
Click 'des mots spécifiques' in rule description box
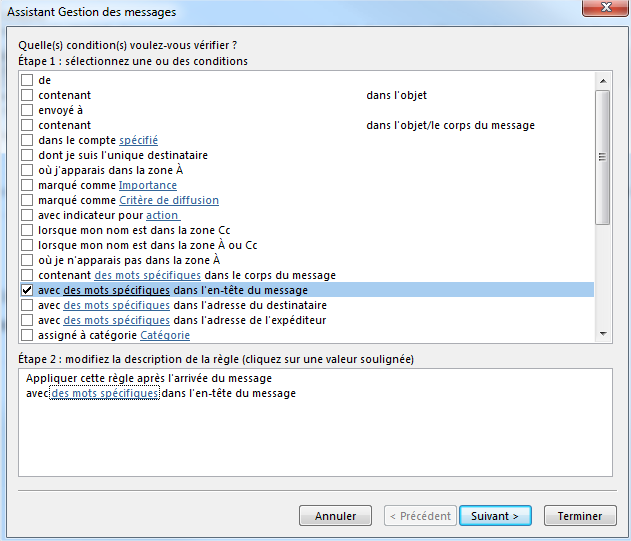[104, 394]
